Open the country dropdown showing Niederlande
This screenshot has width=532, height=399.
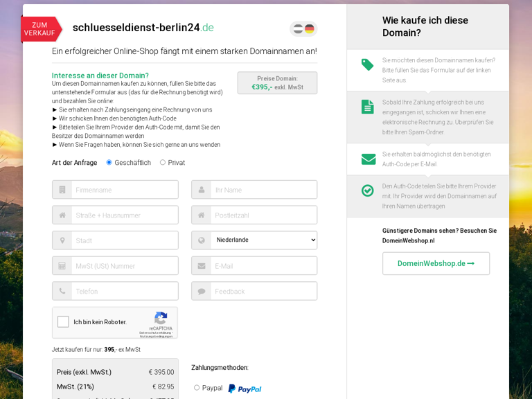[x=263, y=240]
